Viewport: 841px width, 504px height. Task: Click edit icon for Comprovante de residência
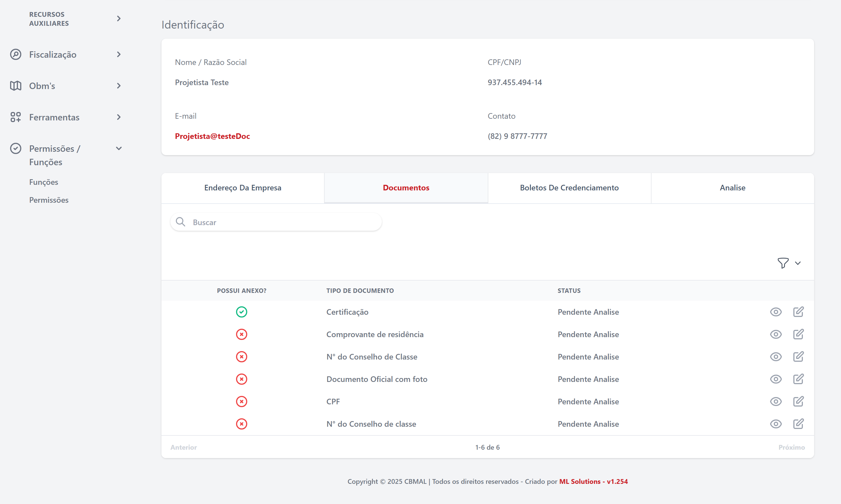[x=798, y=334]
